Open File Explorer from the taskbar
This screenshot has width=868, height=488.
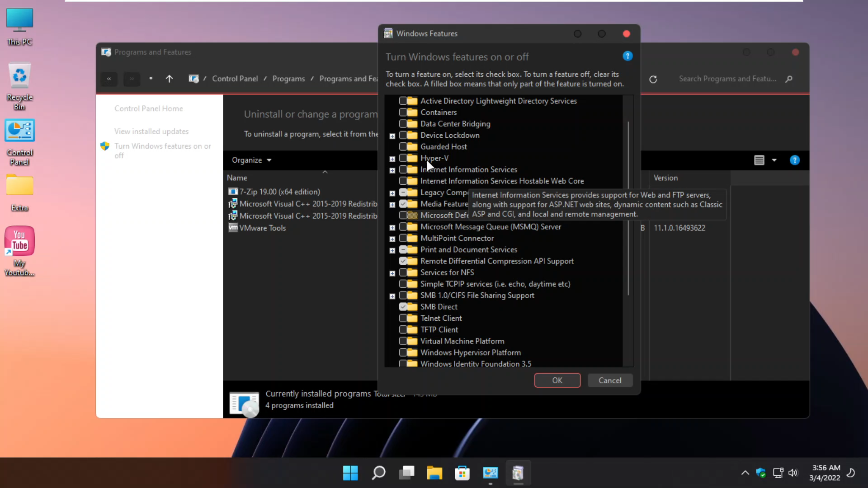(x=434, y=473)
